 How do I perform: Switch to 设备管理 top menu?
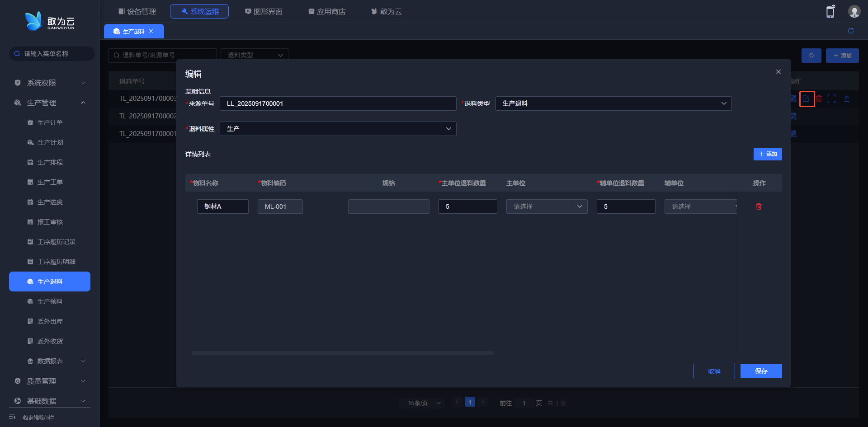click(137, 11)
